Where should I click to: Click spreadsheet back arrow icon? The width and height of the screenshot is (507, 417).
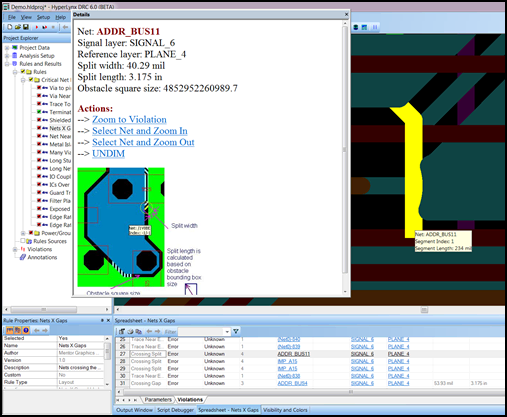tap(149, 331)
